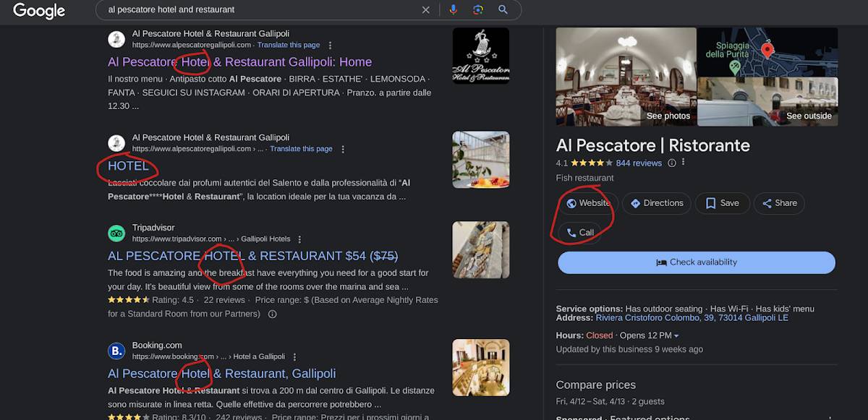The height and width of the screenshot is (420, 868).
Task: Share the Al Pescatore listing
Action: click(779, 203)
